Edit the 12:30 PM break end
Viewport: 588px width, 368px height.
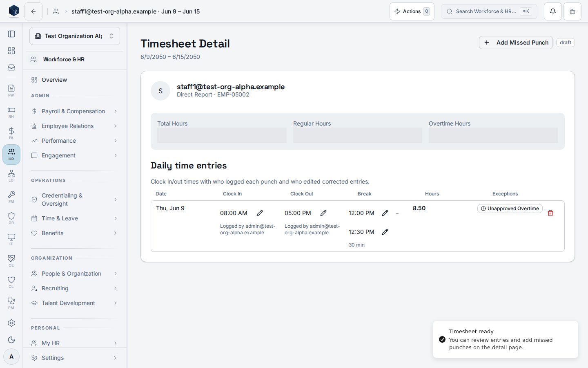pos(385,232)
